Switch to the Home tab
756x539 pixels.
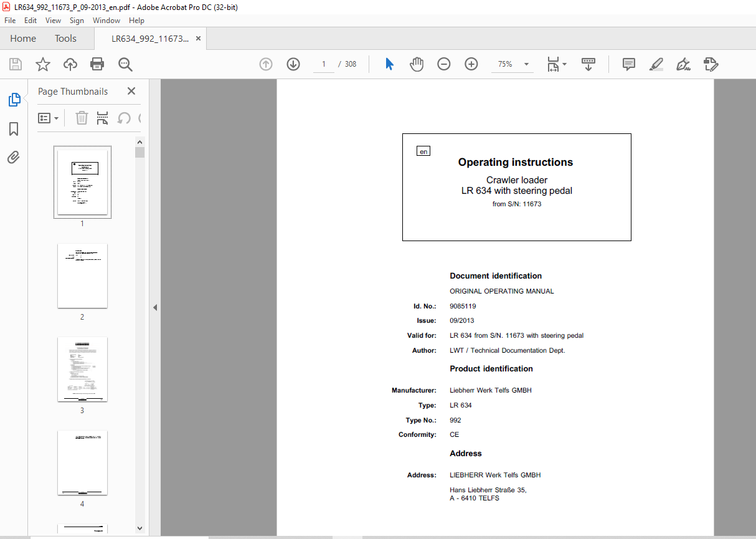[x=23, y=39]
